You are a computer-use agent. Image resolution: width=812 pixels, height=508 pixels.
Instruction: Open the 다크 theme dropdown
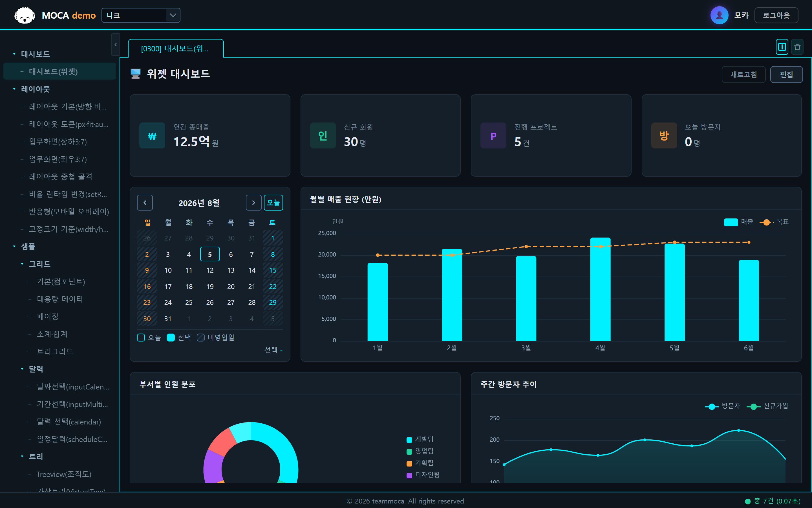tap(141, 15)
